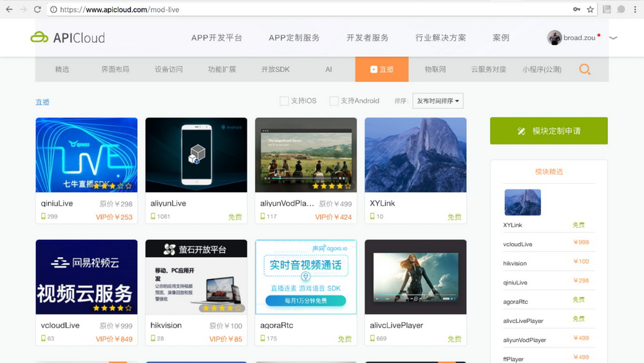644x363 pixels.
Task: Expand the user menu chevron beside broad.zou
Action: click(613, 38)
